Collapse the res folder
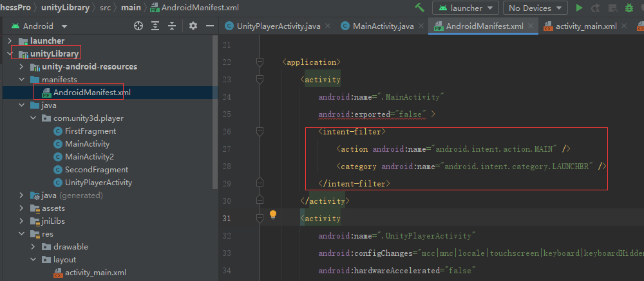The width and height of the screenshot is (644, 281). (x=21, y=234)
